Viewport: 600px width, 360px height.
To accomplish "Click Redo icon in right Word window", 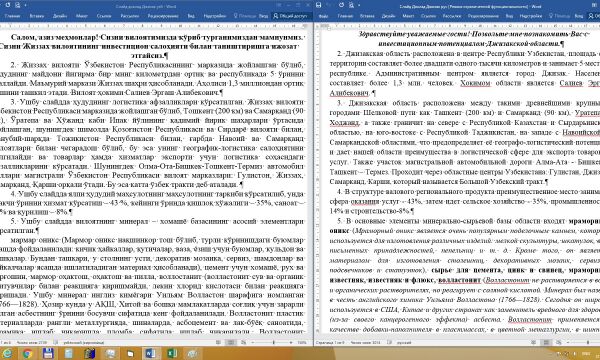I will 341,5.
